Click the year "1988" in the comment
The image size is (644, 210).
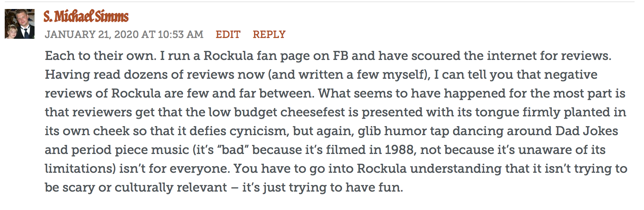399,150
